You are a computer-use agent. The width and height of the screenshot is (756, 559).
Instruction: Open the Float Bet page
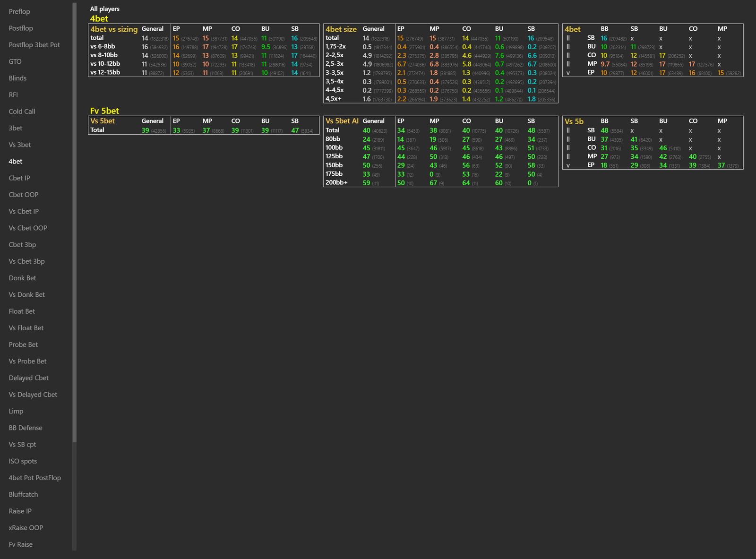point(22,311)
